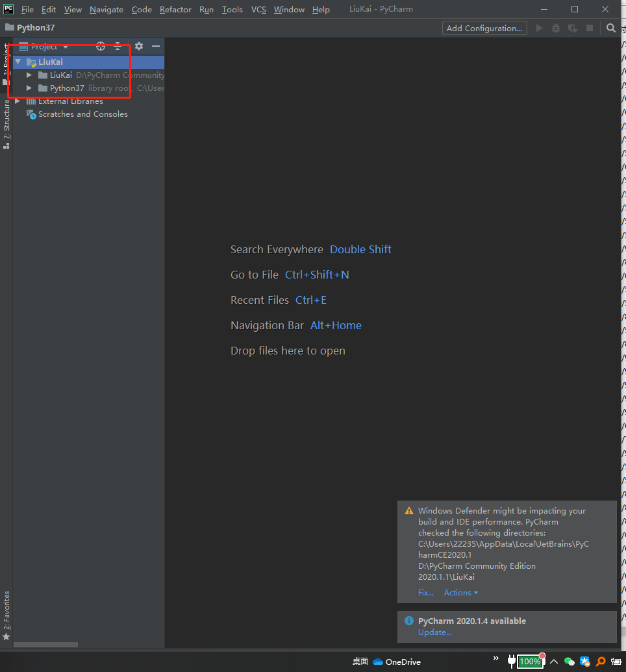
Task: Toggle the 1: Project tool window tab
Action: tap(6, 64)
